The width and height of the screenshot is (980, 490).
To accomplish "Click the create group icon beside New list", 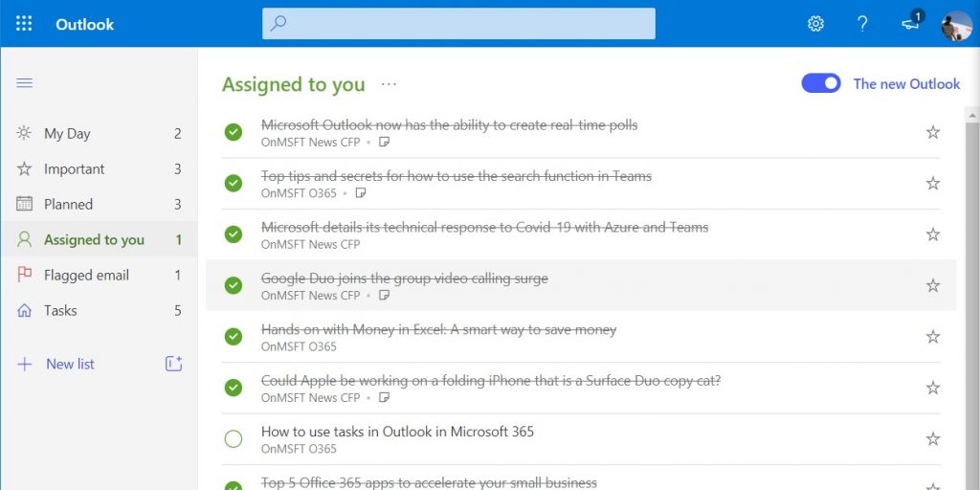I will pyautogui.click(x=173, y=364).
